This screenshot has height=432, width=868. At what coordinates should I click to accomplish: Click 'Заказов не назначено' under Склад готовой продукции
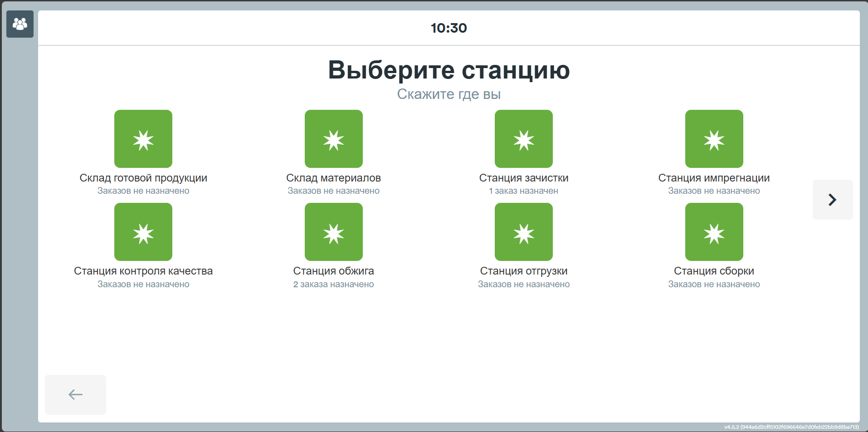pos(143,191)
